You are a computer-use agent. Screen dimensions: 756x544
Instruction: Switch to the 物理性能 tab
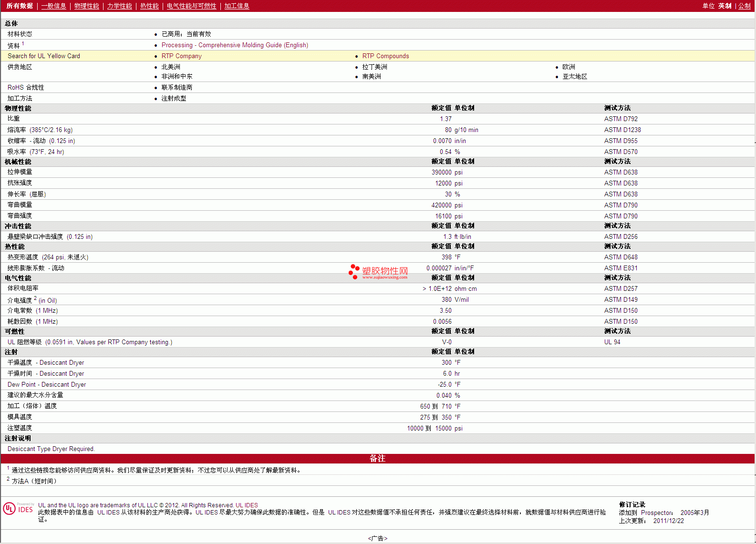(86, 6)
